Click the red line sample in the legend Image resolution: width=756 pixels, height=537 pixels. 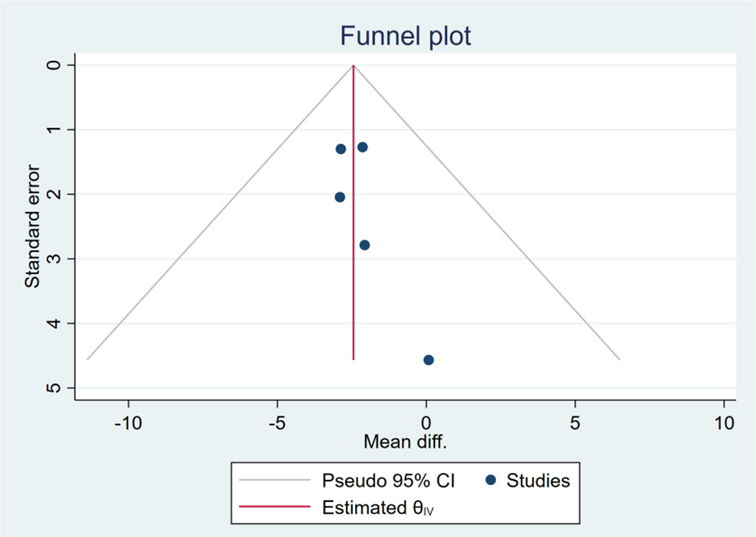coord(275,506)
